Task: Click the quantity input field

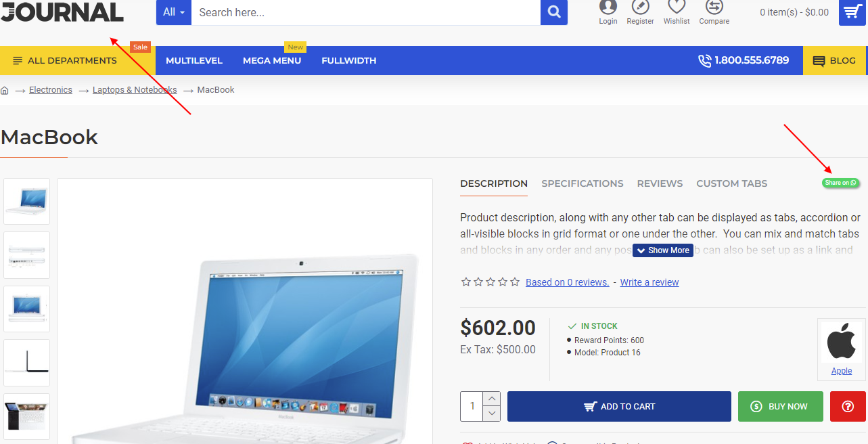Action: [x=472, y=406]
